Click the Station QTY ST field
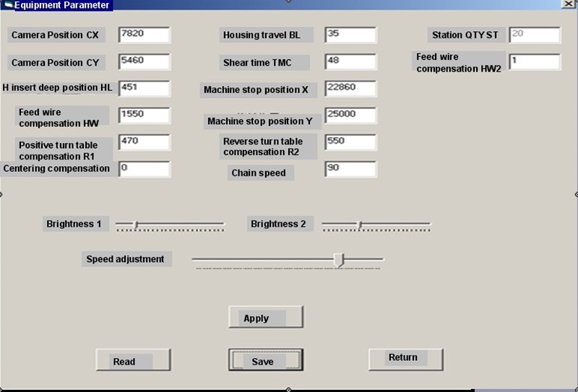The height and width of the screenshot is (392, 578). pyautogui.click(x=535, y=35)
